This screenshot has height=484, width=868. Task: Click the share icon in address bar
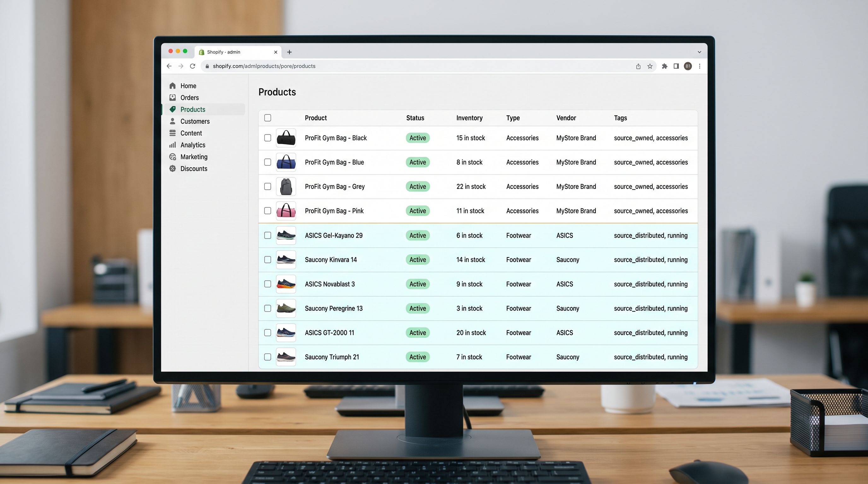[x=638, y=66]
